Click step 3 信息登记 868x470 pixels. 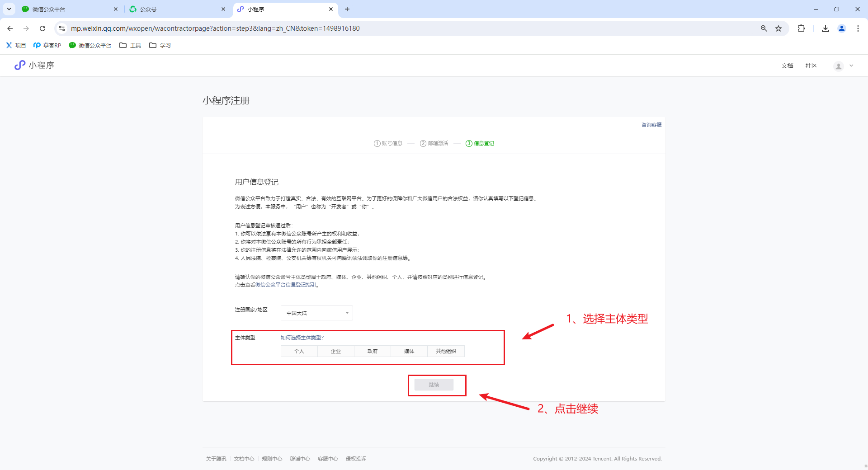480,143
